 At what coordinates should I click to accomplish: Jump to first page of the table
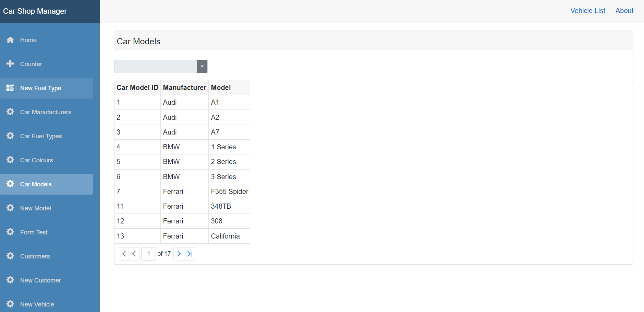tap(123, 254)
